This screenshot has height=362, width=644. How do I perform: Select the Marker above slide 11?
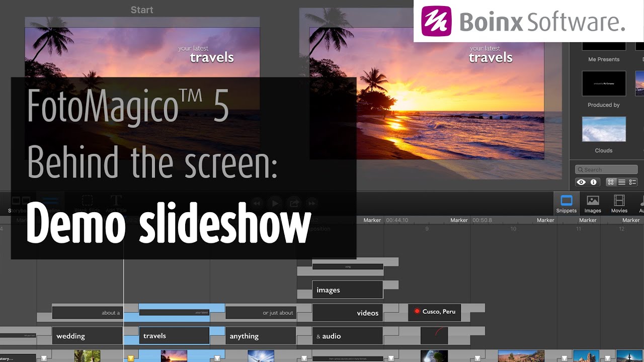point(588,220)
